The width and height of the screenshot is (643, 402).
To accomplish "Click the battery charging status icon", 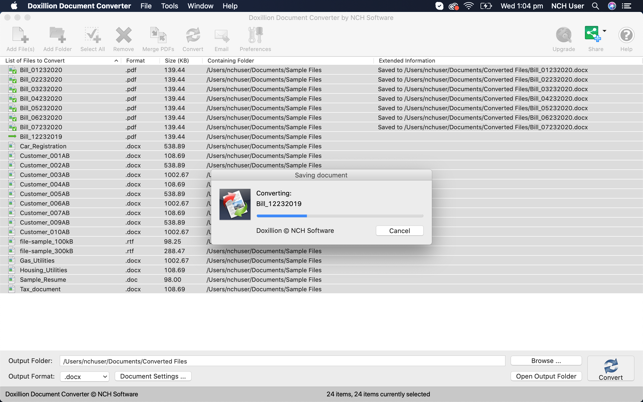I will [486, 6].
